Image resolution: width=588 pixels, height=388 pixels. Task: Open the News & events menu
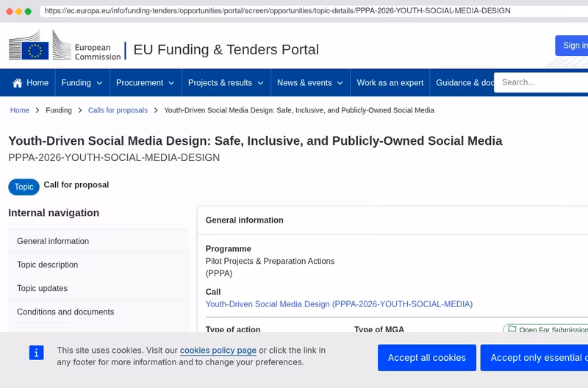click(x=310, y=83)
